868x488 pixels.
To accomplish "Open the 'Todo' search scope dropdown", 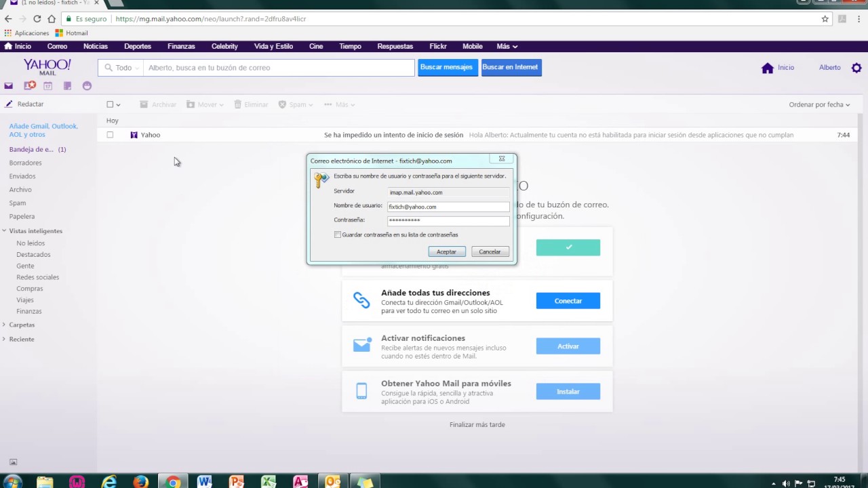I will pyautogui.click(x=123, y=68).
